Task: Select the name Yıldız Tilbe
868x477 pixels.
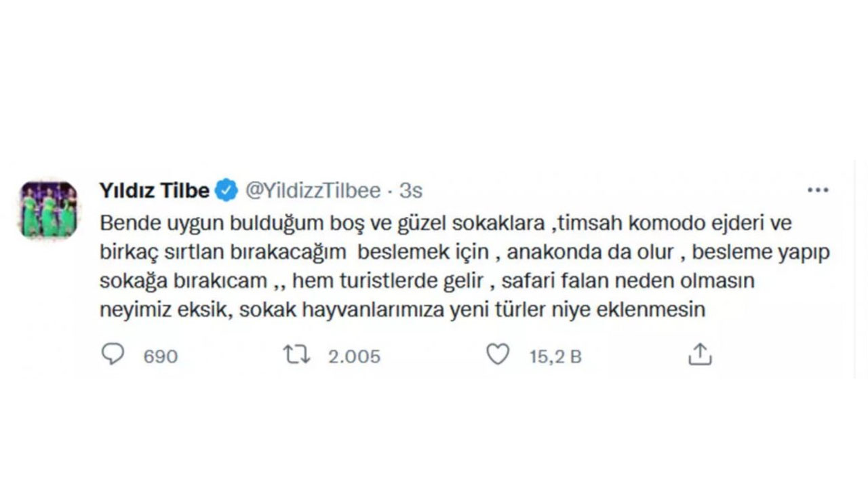Action: [x=155, y=190]
